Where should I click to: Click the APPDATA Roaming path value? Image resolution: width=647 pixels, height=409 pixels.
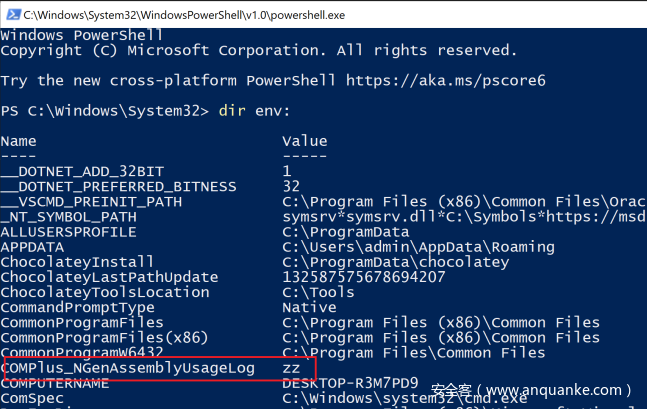[x=418, y=247]
